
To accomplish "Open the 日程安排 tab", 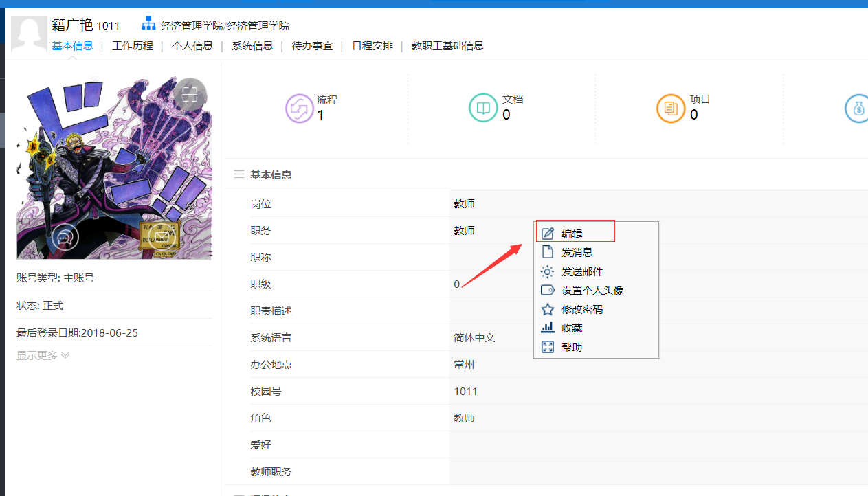I will point(372,46).
